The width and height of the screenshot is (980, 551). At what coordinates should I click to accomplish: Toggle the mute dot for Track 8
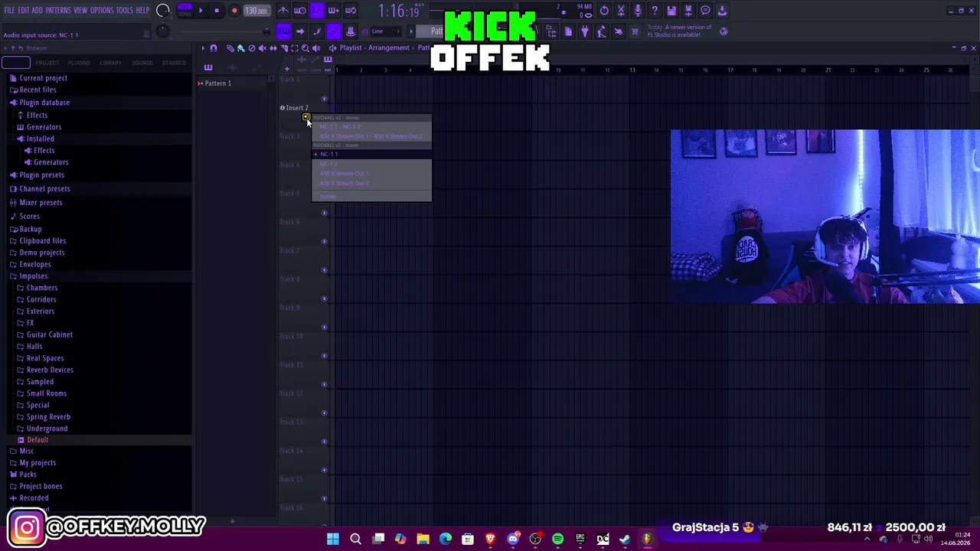[324, 299]
